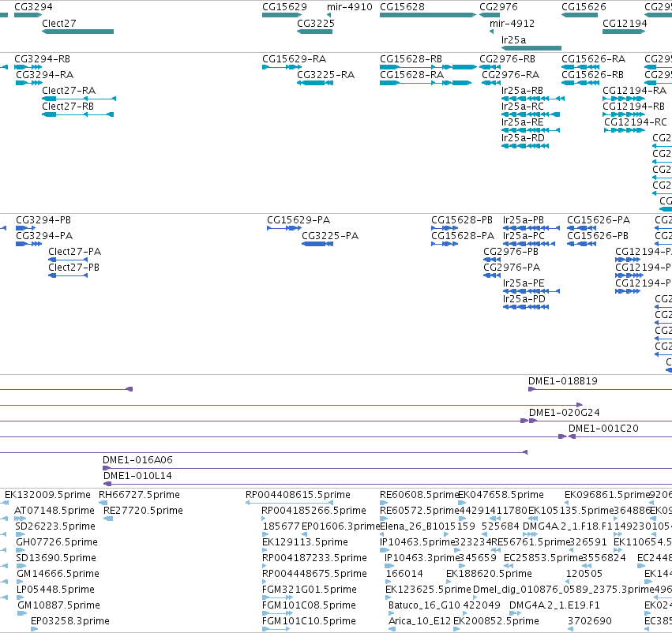The image size is (672, 633).
Task: Select the CG12194-RC transcript label
Action: [x=636, y=122]
